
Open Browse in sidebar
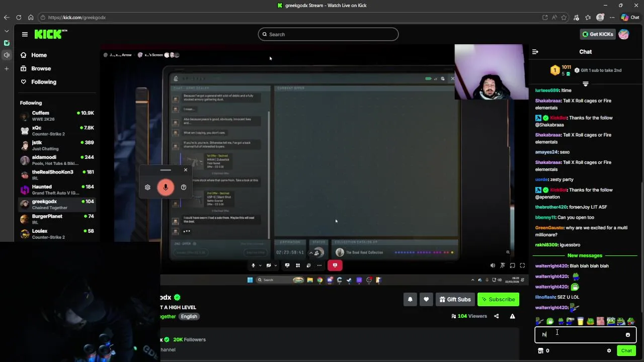coord(35,68)
